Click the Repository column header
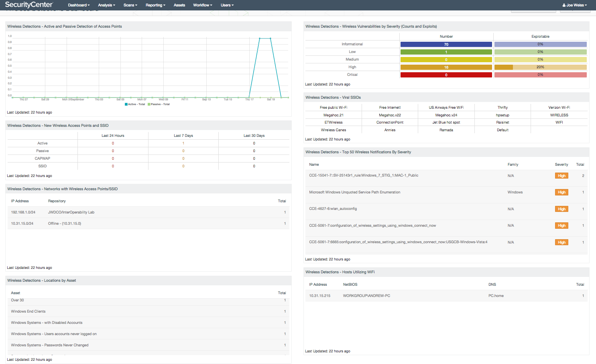The height and width of the screenshot is (364, 596). (x=57, y=201)
